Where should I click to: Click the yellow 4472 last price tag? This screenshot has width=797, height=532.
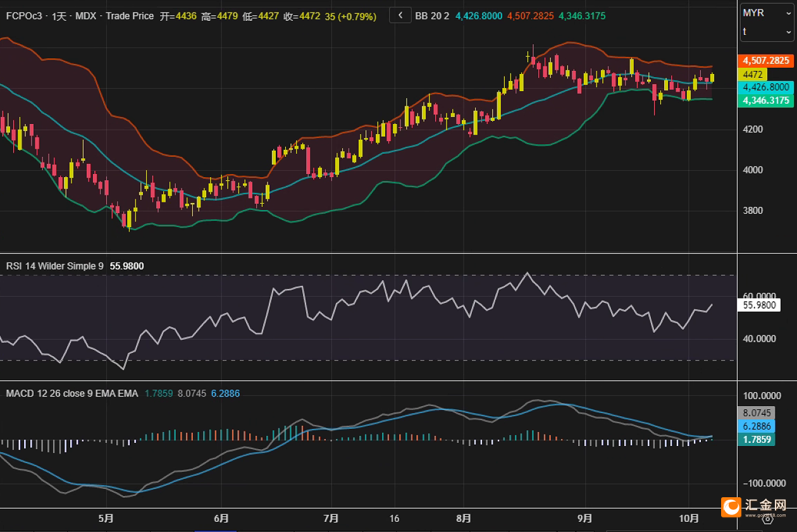753,75
